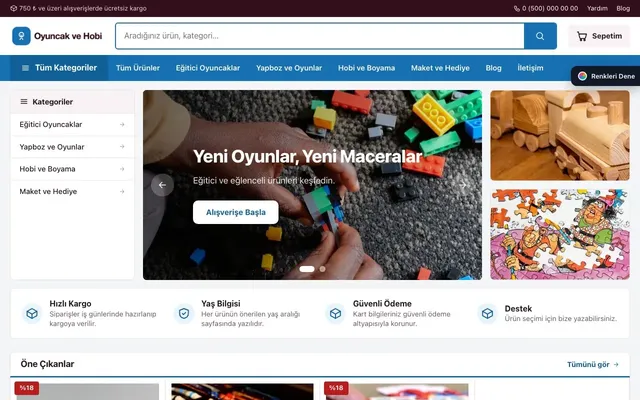Open the jigsaw puzzle banner image
The width and height of the screenshot is (640, 400).
click(560, 234)
